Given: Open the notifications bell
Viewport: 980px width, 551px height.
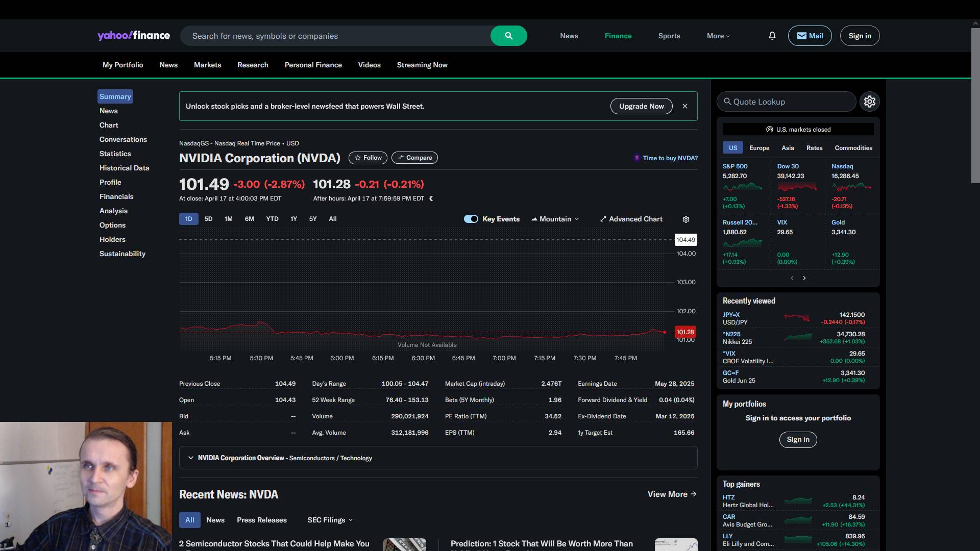Looking at the screenshot, I should point(772,36).
